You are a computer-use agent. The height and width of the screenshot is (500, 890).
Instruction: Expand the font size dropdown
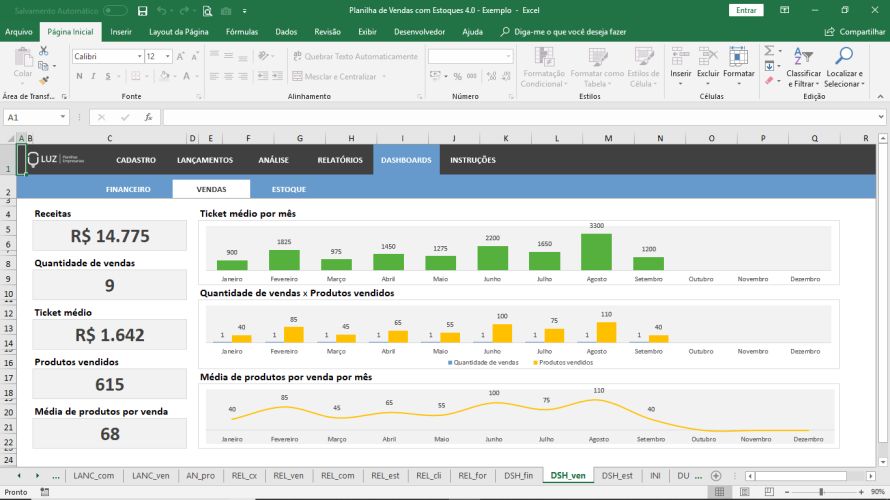tap(167, 57)
